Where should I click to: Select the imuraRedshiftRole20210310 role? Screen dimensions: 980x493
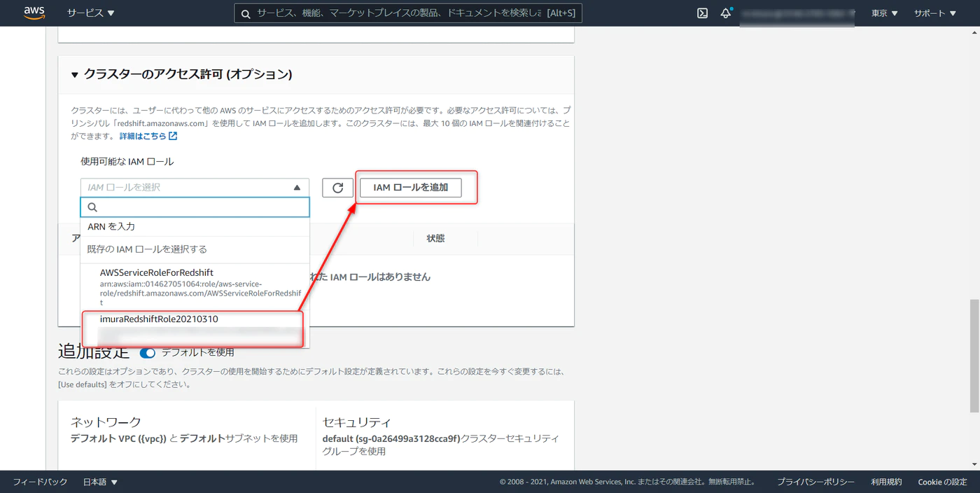click(195, 329)
